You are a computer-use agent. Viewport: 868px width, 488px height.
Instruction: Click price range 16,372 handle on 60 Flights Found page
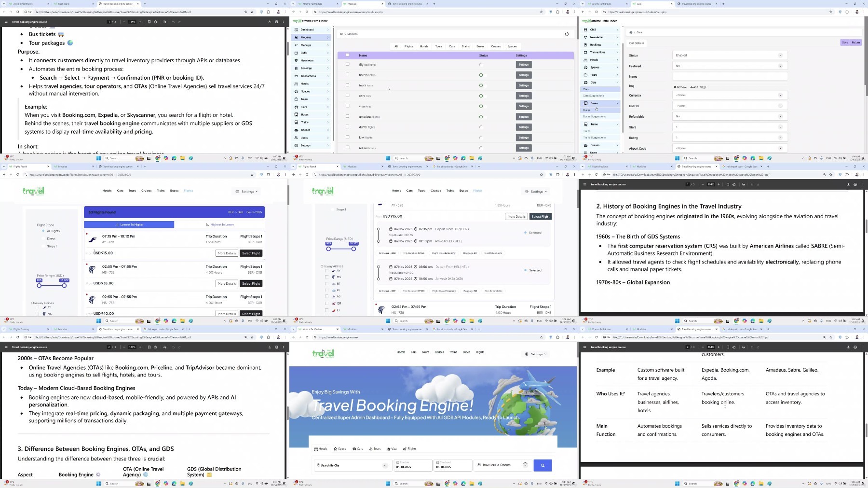(64, 286)
